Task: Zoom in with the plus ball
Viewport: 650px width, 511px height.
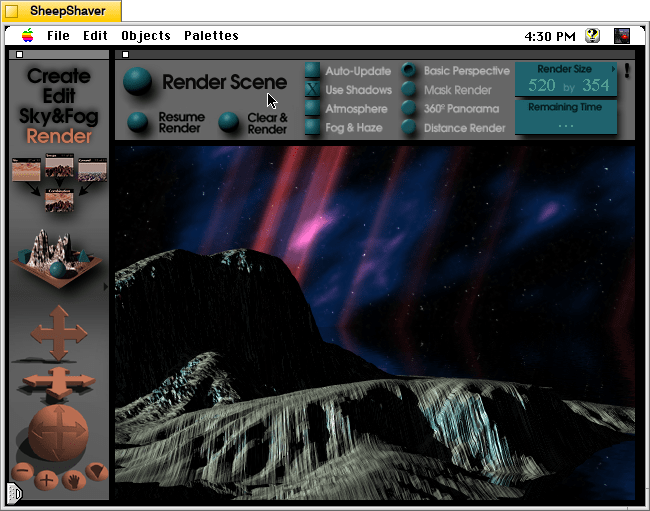Action: [46, 480]
